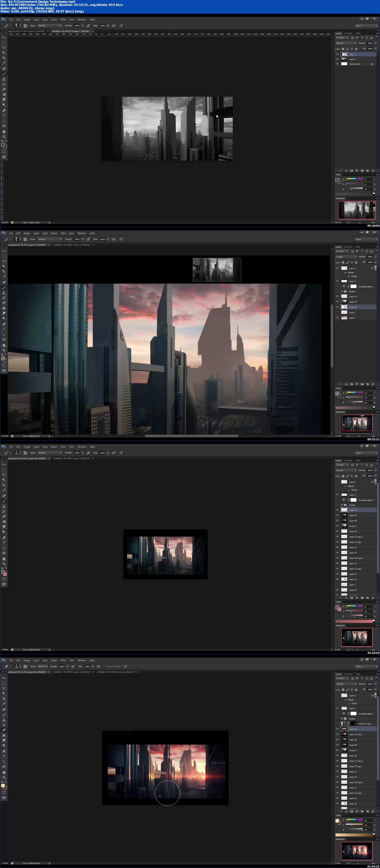Select Magic Wand tool in the 00:26:06 frame
380x868 pixels.
pos(4,53)
